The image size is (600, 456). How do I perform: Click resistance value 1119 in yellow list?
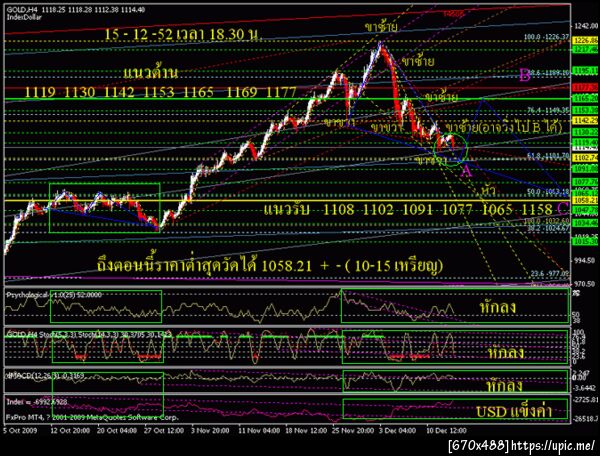(x=40, y=92)
